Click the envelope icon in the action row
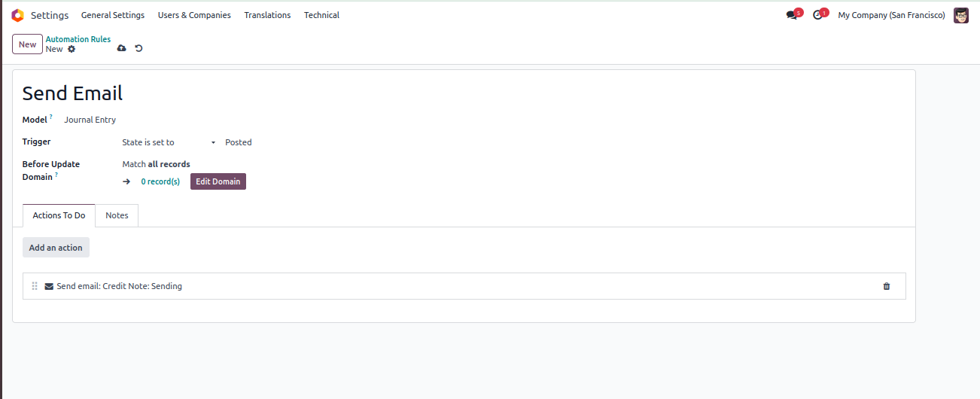 coord(49,286)
